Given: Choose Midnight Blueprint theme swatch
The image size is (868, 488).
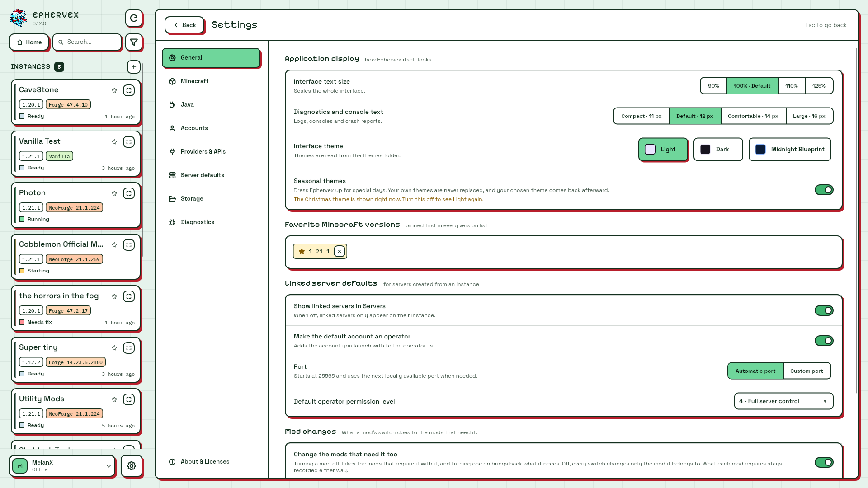Looking at the screenshot, I should click(790, 150).
